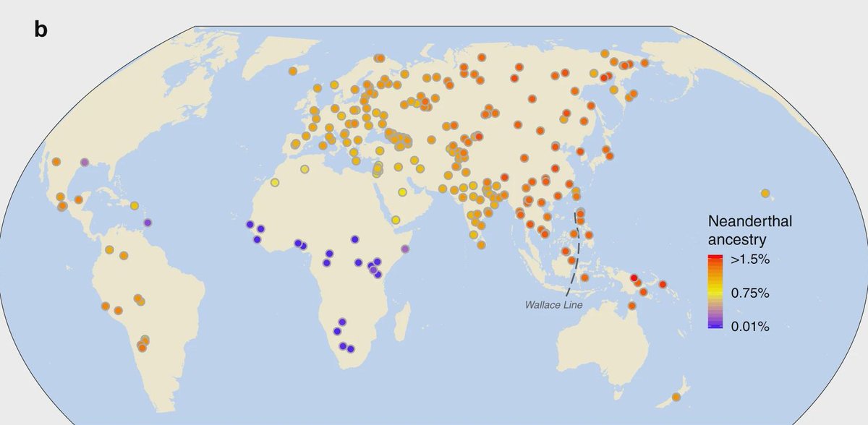Click the "0.01%" legend value

(749, 327)
